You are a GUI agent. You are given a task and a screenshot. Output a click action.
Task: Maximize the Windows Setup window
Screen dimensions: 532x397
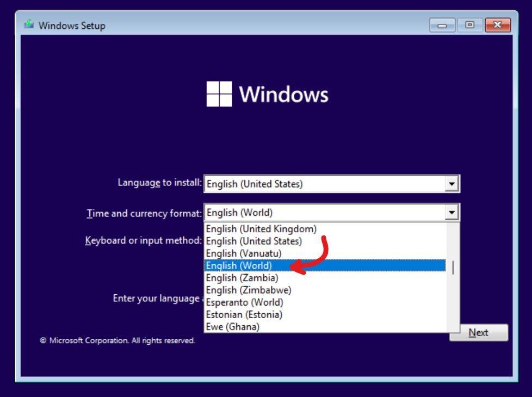[x=470, y=25]
